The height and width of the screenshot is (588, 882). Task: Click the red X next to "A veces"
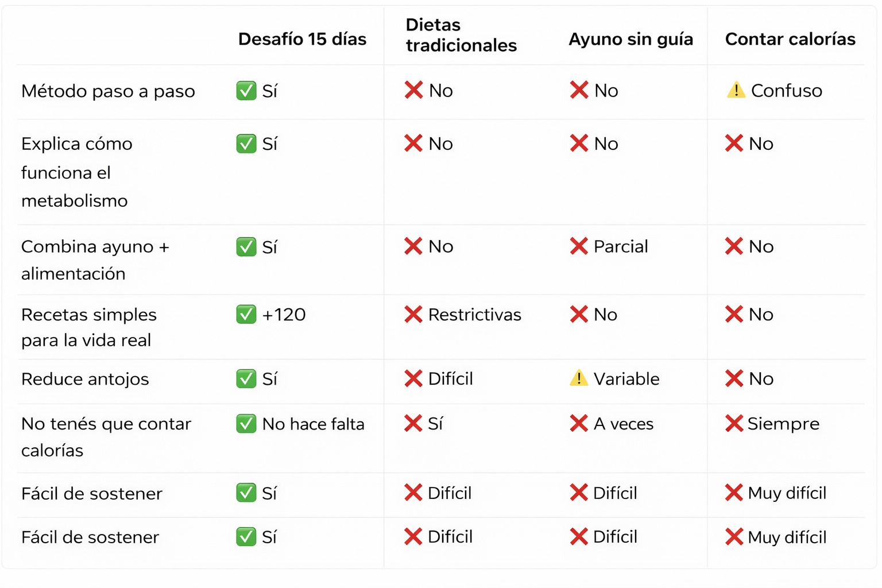point(578,423)
